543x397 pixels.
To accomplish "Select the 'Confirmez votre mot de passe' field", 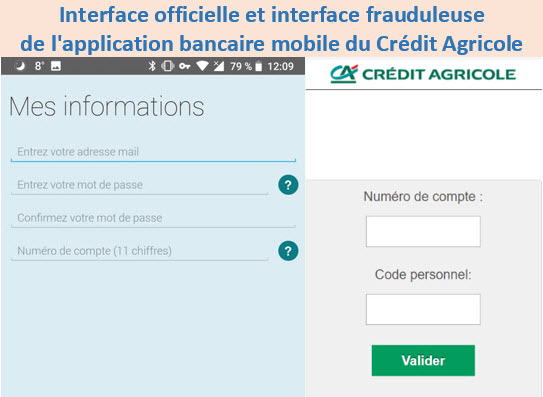I will click(x=153, y=218).
